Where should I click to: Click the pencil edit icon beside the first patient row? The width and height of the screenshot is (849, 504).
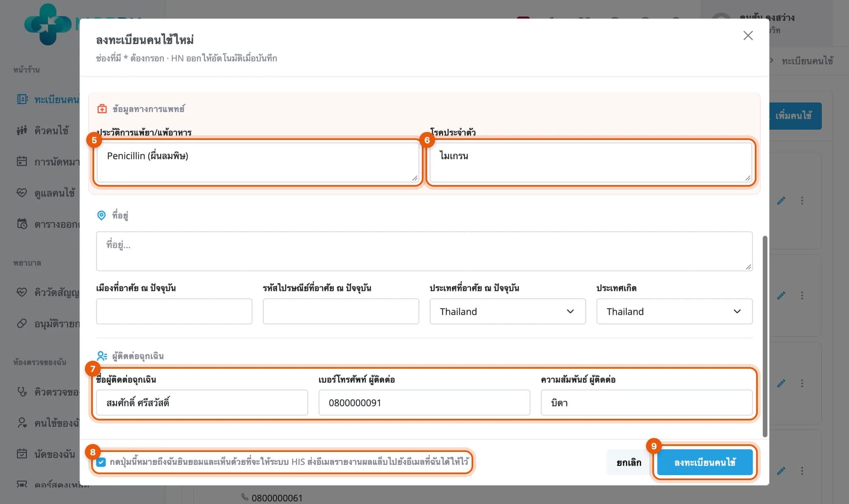[x=781, y=201]
